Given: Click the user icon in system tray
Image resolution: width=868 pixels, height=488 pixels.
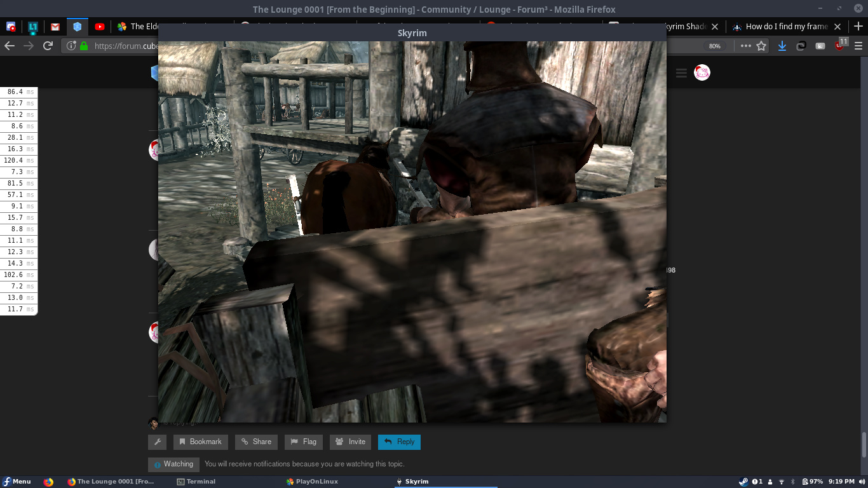Looking at the screenshot, I should (770, 482).
